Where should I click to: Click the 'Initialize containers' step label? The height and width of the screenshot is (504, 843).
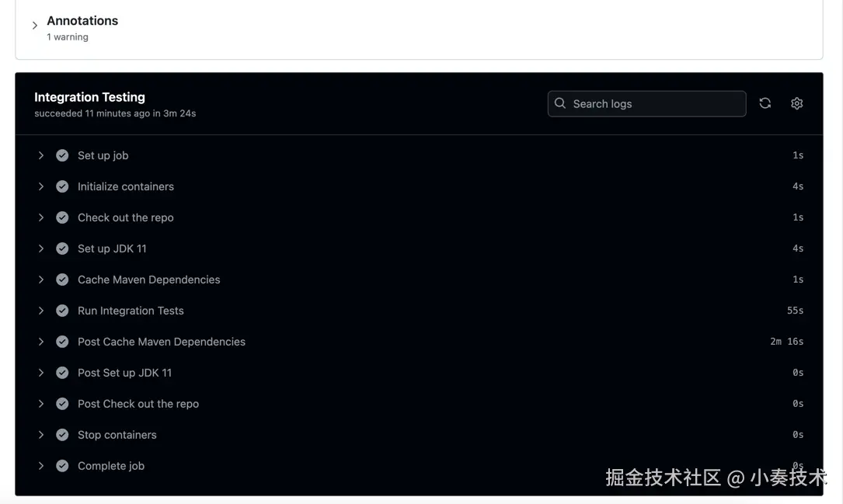point(126,186)
